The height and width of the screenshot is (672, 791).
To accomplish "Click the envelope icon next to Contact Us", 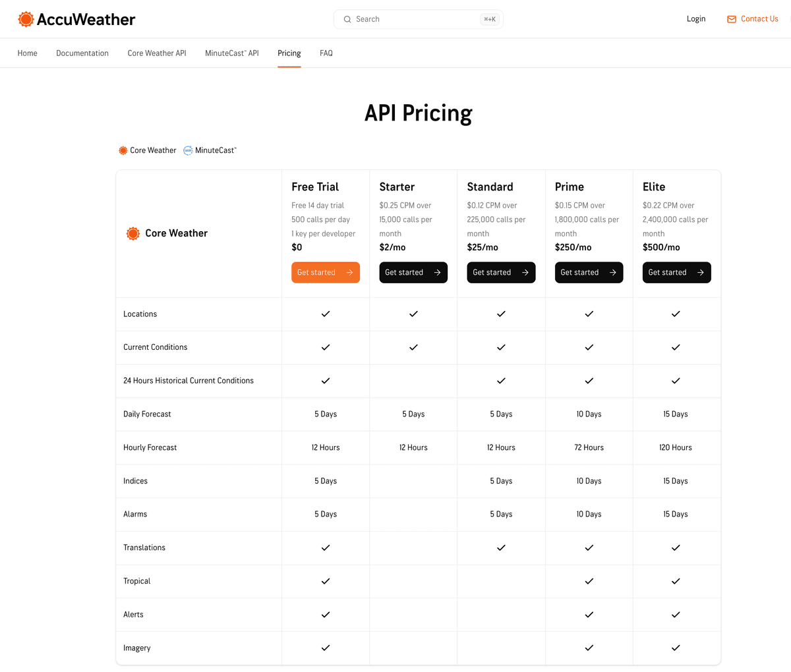I will tap(732, 19).
